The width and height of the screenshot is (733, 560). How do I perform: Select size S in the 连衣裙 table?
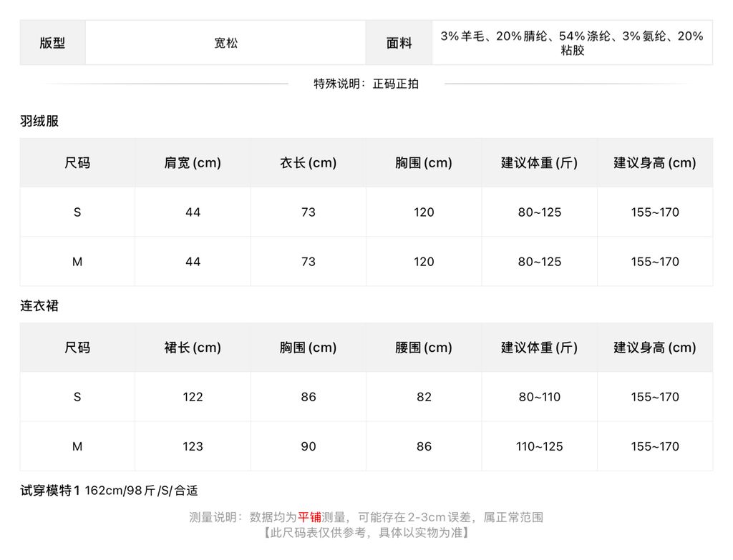point(77,397)
